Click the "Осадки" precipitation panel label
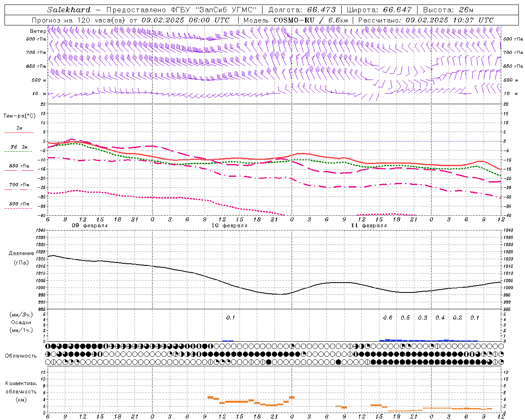This screenshot has height=420, width=525. tap(21, 322)
